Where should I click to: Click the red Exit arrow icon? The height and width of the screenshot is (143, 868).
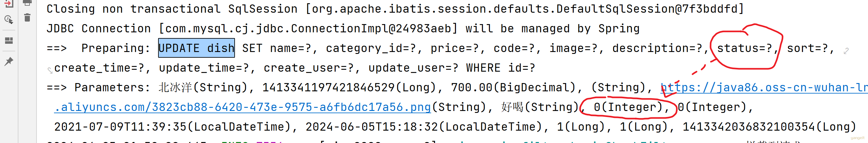coord(9,4)
